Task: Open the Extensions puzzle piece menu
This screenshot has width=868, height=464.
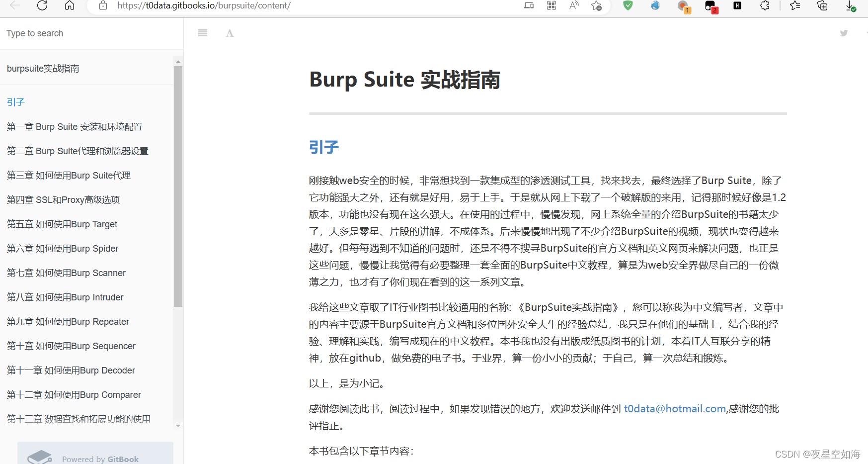Action: point(765,5)
